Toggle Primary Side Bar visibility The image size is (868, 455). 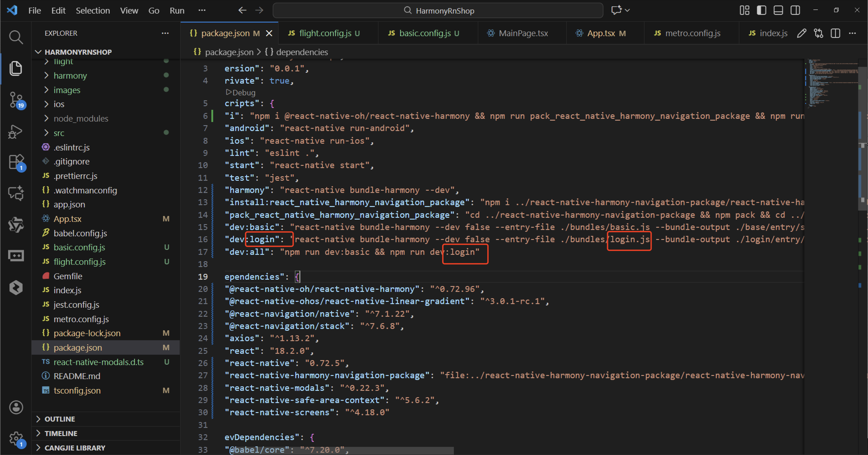click(761, 10)
